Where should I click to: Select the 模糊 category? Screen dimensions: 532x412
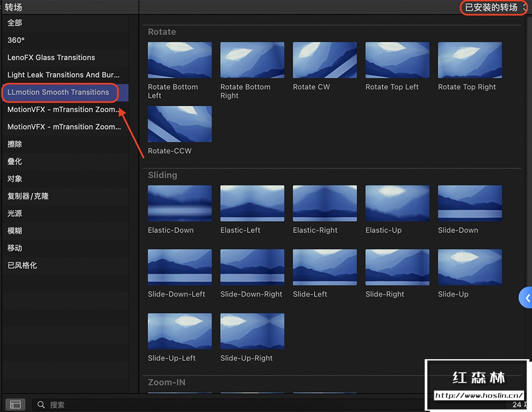(x=15, y=231)
